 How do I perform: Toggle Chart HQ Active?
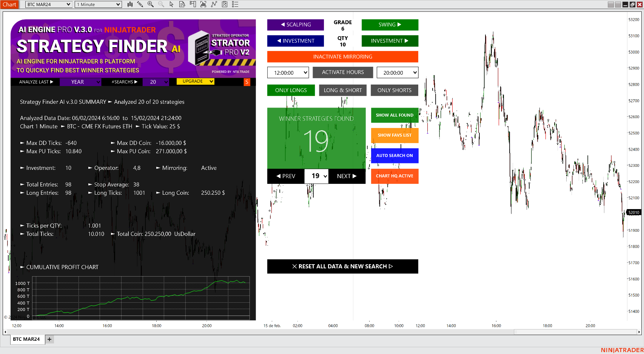(394, 176)
